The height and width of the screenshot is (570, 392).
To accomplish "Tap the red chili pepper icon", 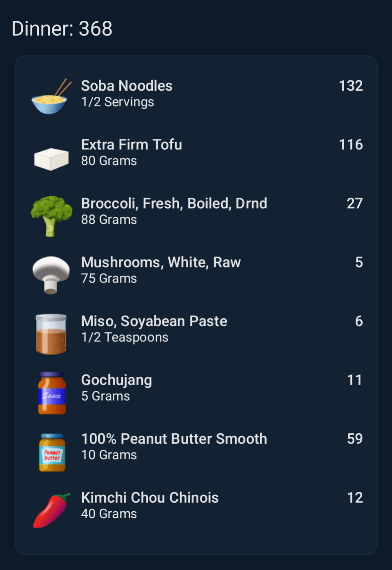I will [51, 510].
